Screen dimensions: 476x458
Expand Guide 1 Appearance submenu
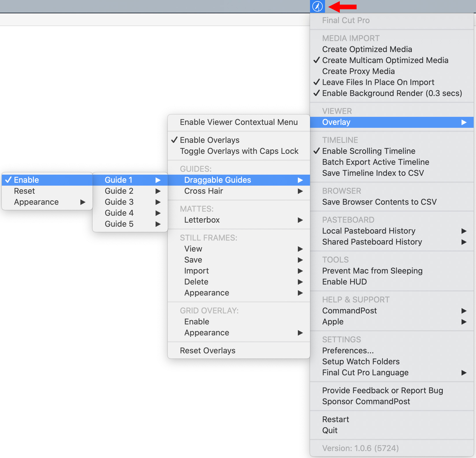pos(47,202)
